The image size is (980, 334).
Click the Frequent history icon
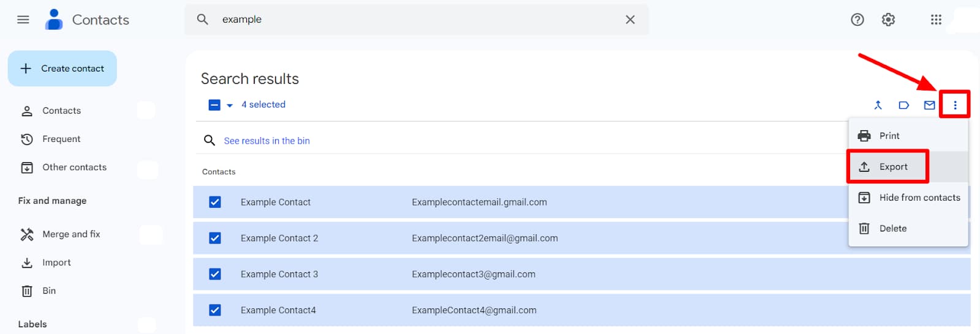pos(27,139)
